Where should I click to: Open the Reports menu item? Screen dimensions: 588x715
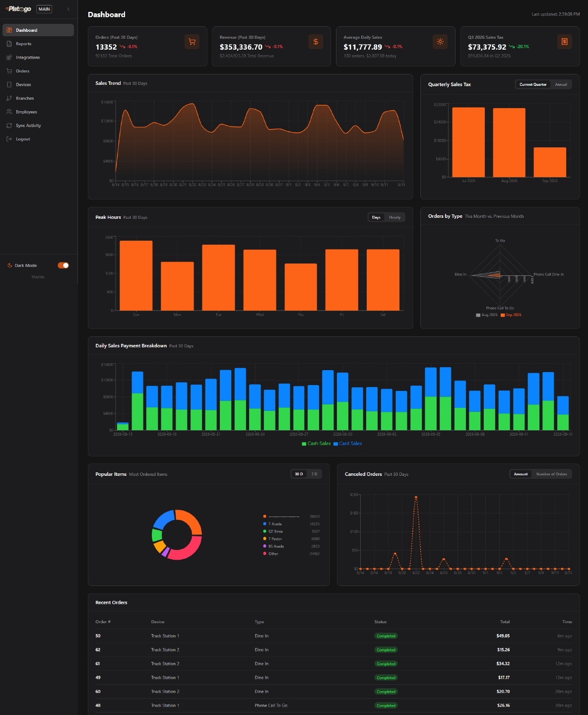coord(38,44)
